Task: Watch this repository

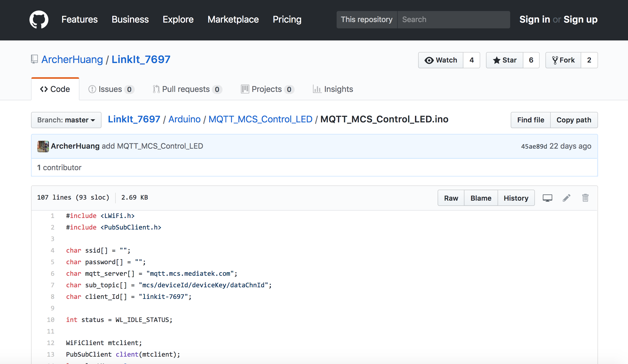Action: pyautogui.click(x=441, y=60)
